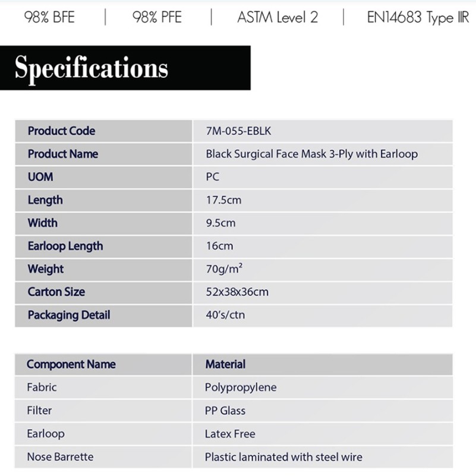Viewport: 476px width, 476px height.
Task: Select the Polypropylene fabric material cell
Action: click(x=241, y=387)
